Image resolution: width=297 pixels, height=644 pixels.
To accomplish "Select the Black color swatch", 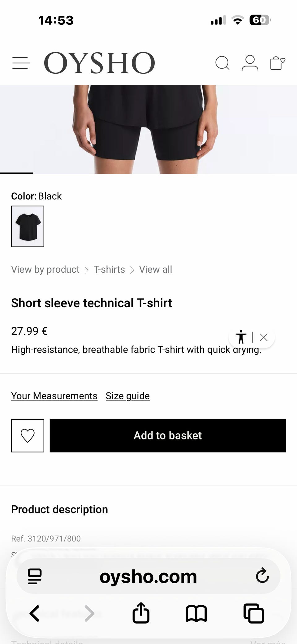I will click(28, 227).
